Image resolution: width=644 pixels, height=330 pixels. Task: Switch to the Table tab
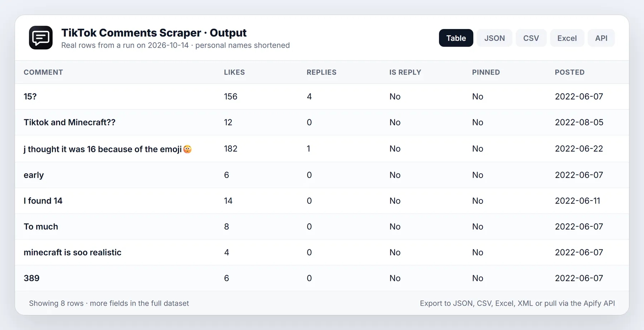pos(456,38)
